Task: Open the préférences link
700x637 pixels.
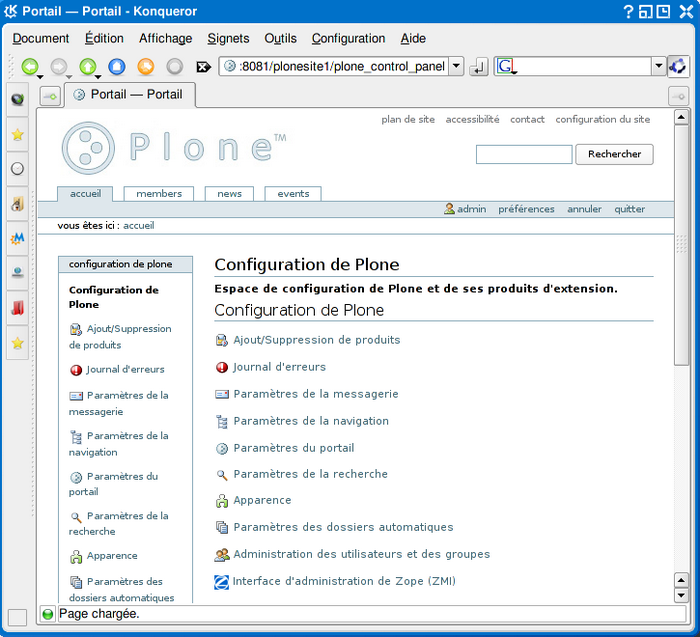Action: pyautogui.click(x=526, y=209)
